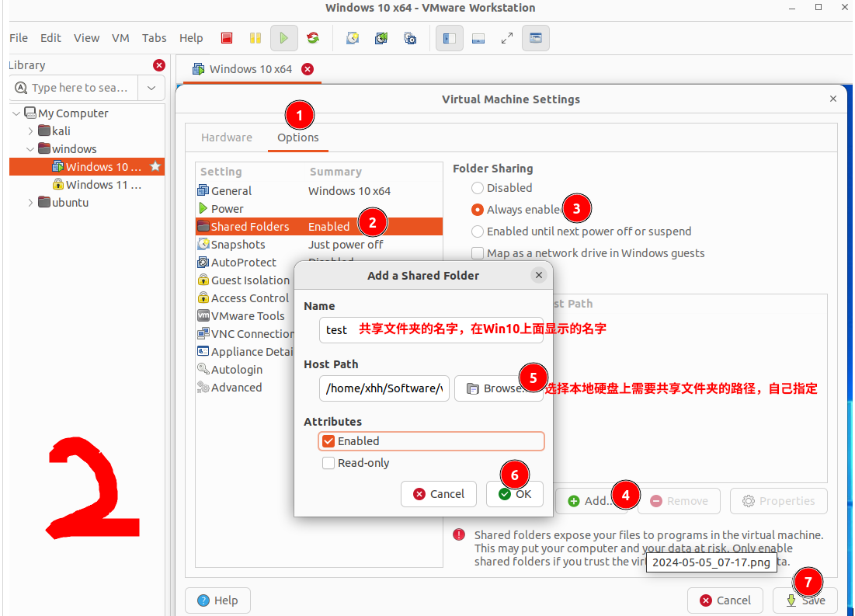Open the Edit menu
This screenshot has width=855, height=616.
(50, 38)
